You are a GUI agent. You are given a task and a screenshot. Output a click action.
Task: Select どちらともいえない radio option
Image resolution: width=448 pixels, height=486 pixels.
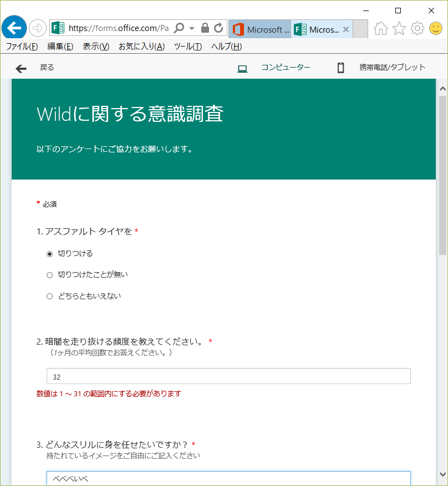pyautogui.click(x=49, y=296)
